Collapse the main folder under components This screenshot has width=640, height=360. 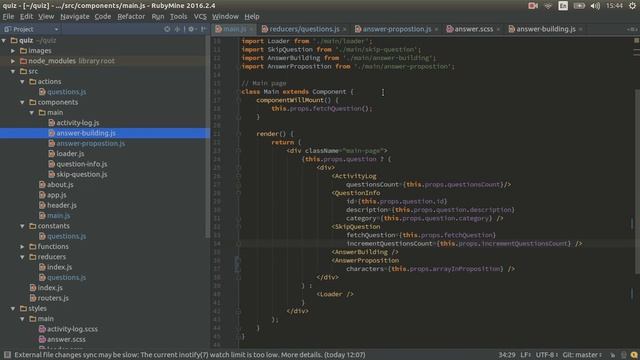[32, 112]
